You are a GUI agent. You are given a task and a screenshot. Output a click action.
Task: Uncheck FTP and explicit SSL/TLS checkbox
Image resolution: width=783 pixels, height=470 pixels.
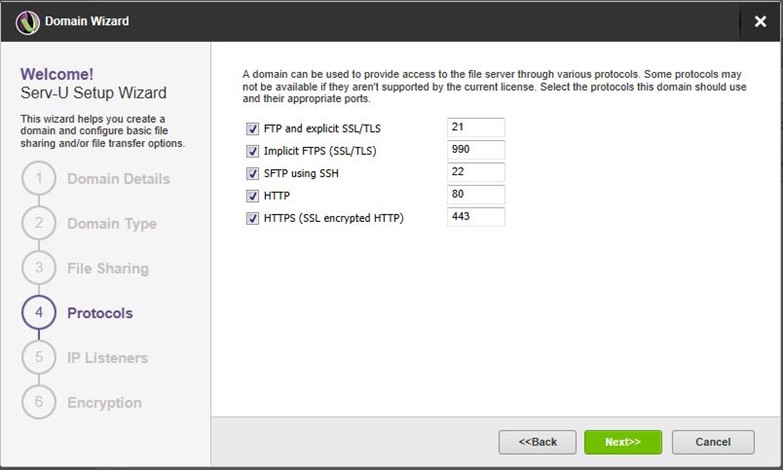pyautogui.click(x=252, y=129)
